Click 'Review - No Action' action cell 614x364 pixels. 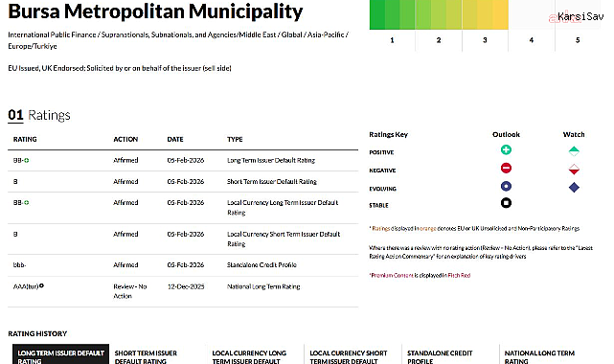tap(130, 291)
